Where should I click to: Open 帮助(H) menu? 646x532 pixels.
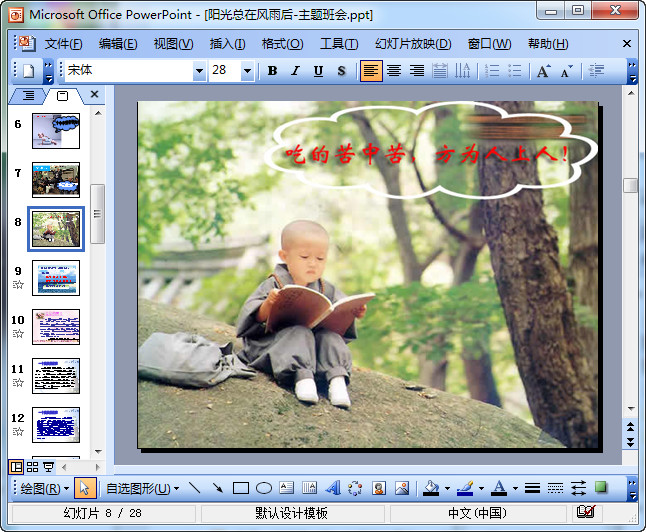pos(548,44)
